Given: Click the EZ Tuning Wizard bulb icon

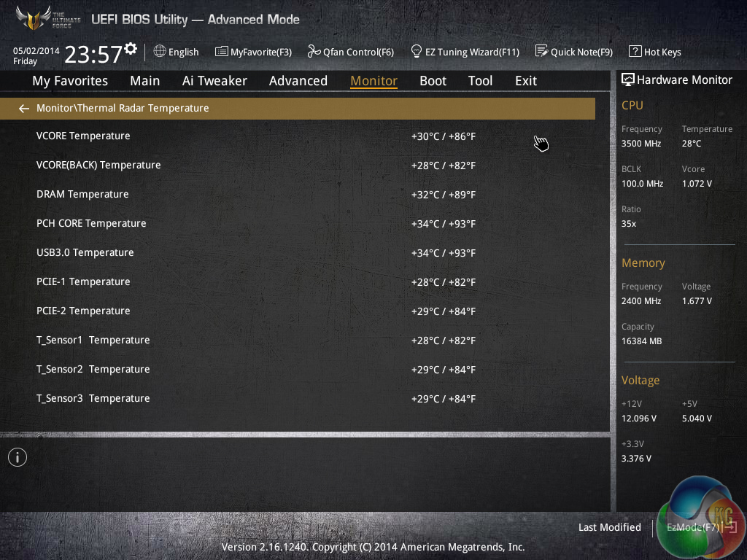Looking at the screenshot, I should point(416,51).
